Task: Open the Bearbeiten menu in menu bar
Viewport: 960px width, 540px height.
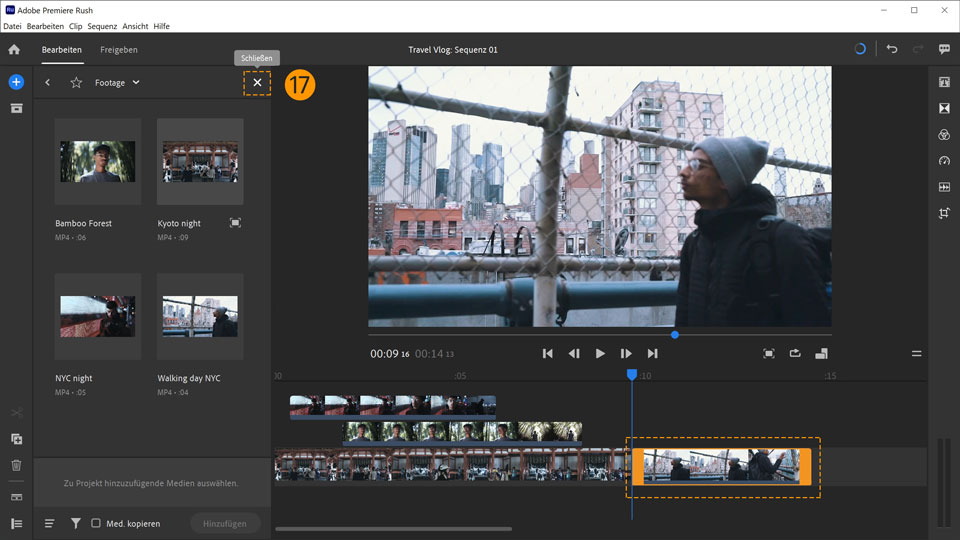Action: click(45, 26)
